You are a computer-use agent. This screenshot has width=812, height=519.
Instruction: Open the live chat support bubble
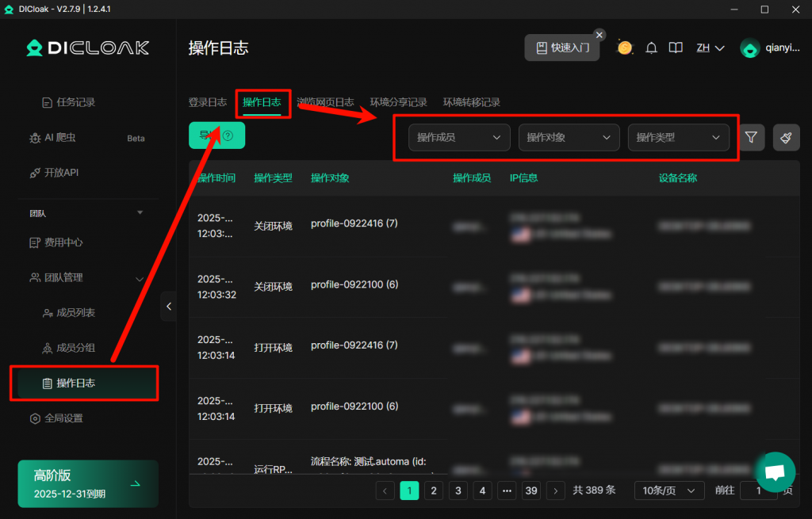775,472
